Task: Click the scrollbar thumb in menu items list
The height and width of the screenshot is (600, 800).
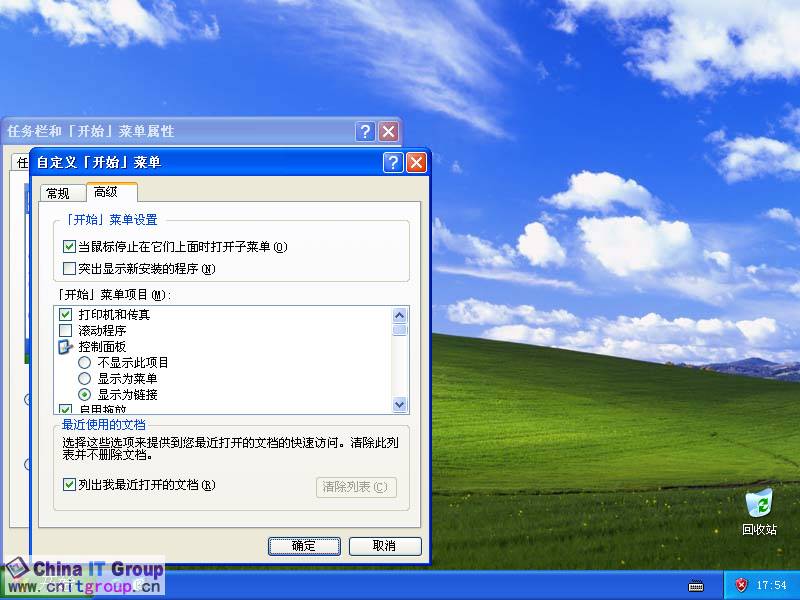Action: click(399, 331)
